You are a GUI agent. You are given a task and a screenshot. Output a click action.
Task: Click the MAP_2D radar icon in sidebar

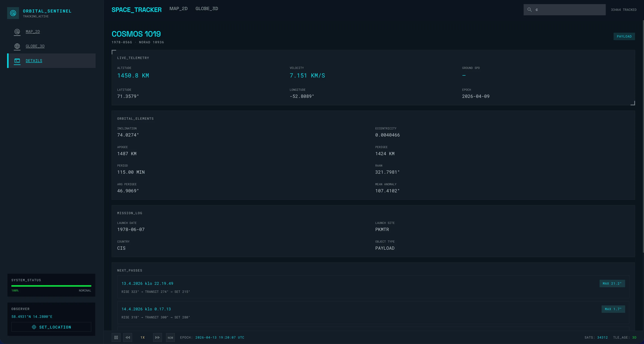[x=17, y=32]
